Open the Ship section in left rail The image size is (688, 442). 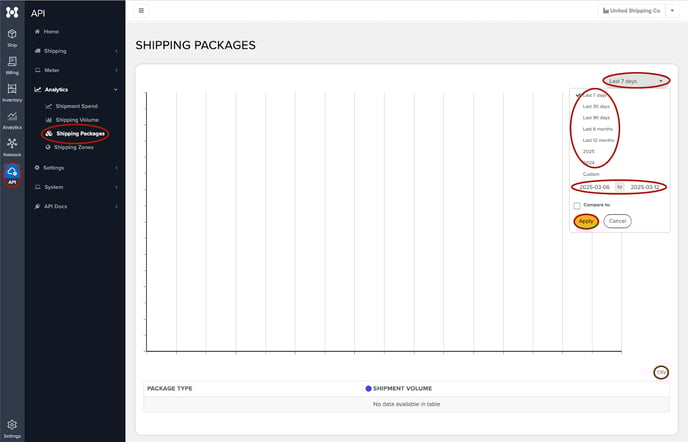tap(12, 37)
